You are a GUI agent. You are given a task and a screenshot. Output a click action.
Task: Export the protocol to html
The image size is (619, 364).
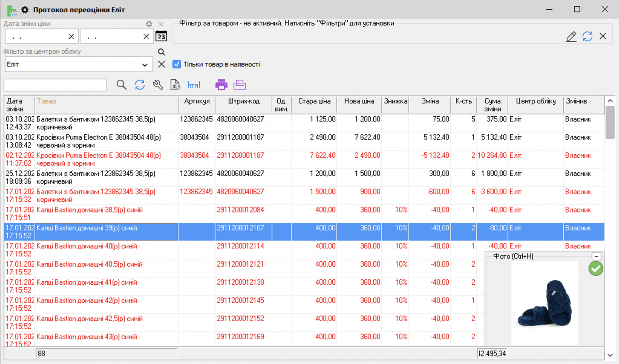194,85
